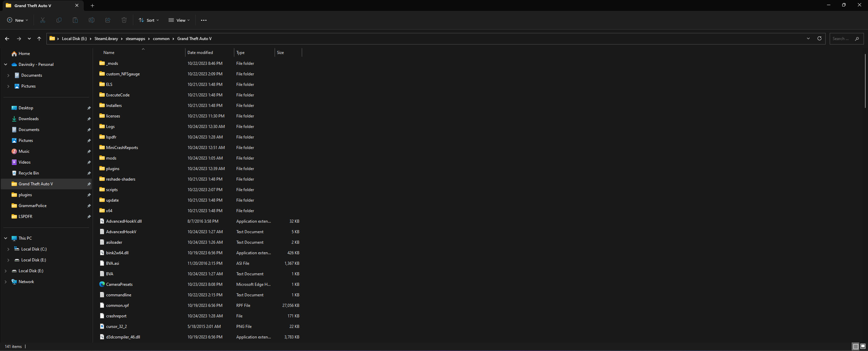This screenshot has width=868, height=351.
Task: Click the Paste clipboard icon
Action: tap(75, 20)
